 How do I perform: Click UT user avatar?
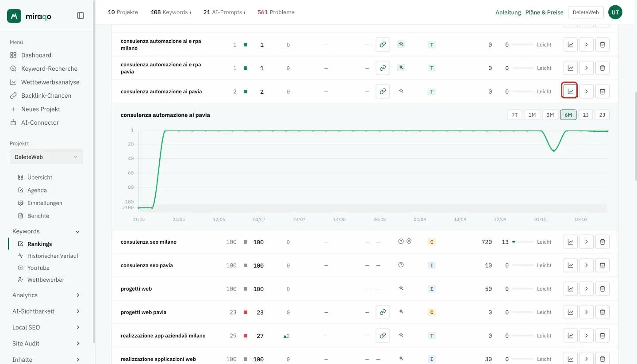tap(615, 12)
